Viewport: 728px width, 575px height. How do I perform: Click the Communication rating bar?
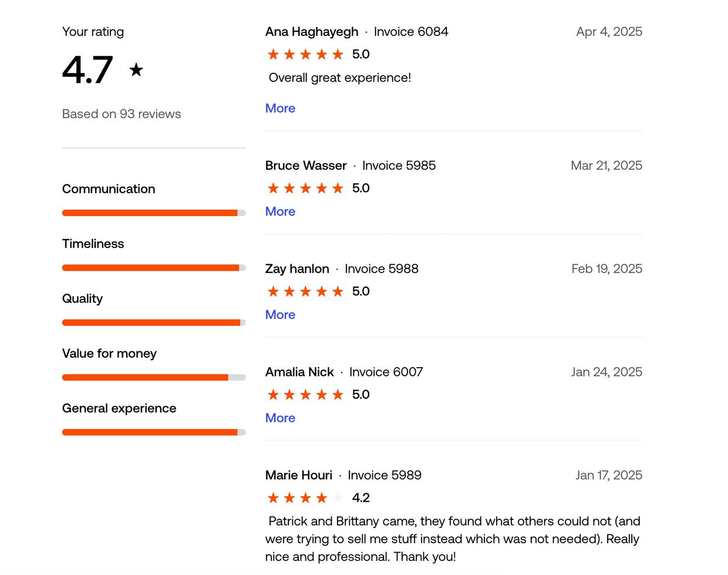(x=154, y=213)
